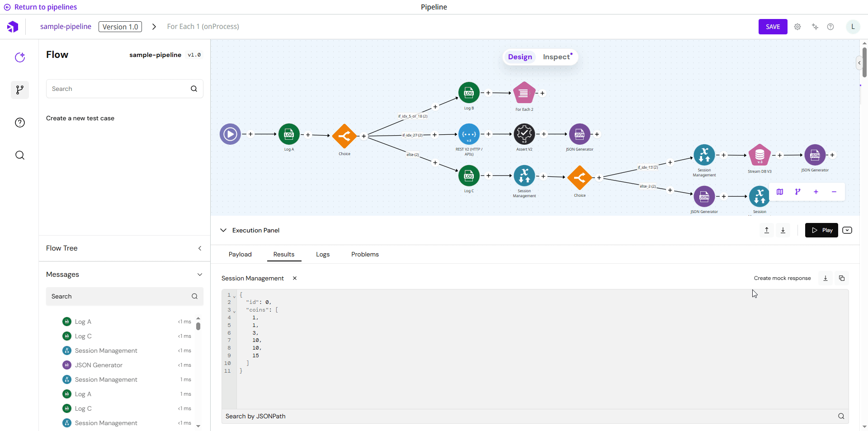This screenshot has width=868, height=431.
Task: Click the SAVE button
Action: tap(773, 27)
